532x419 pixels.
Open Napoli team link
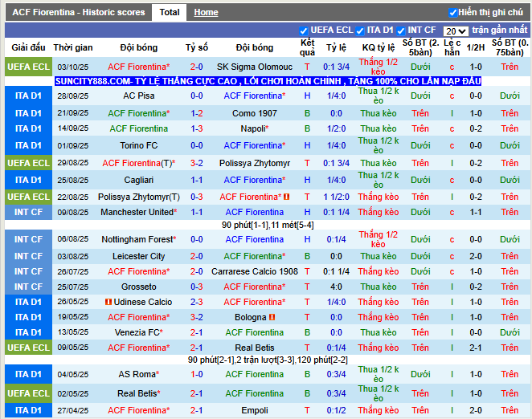(253, 128)
